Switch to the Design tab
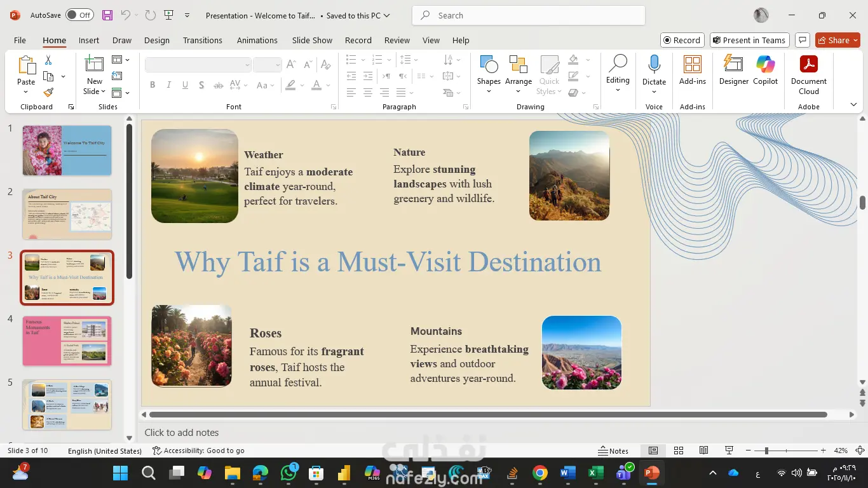Image resolution: width=868 pixels, height=488 pixels. click(156, 40)
